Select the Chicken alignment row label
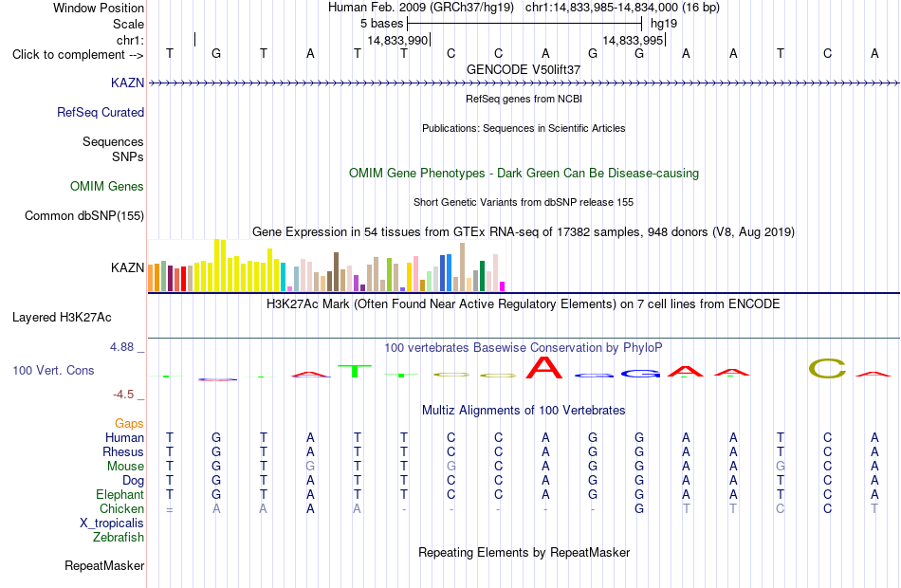Image resolution: width=901 pixels, height=588 pixels. (x=121, y=509)
